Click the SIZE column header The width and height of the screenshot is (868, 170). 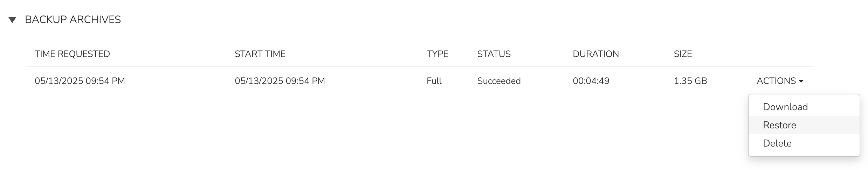pos(683,54)
